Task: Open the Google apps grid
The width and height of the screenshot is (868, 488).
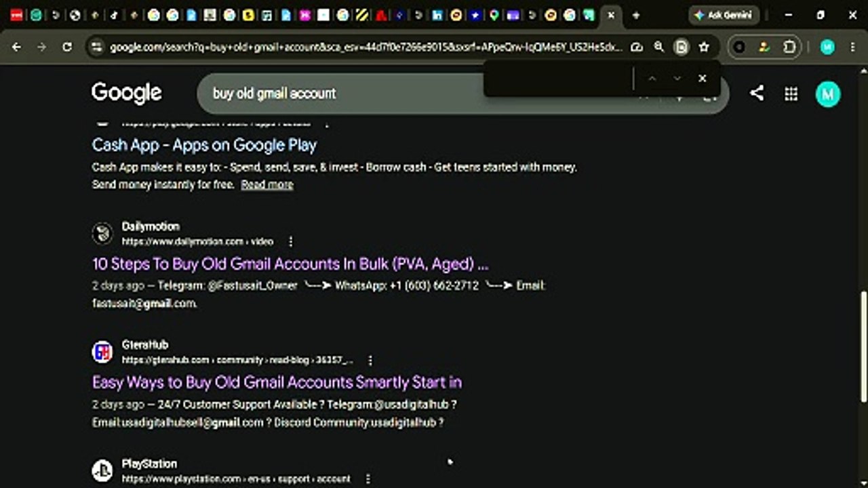Action: click(791, 94)
